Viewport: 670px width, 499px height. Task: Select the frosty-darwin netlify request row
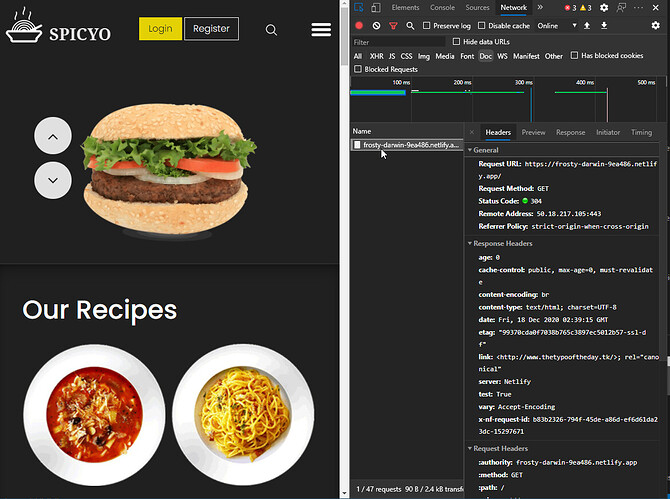point(407,145)
